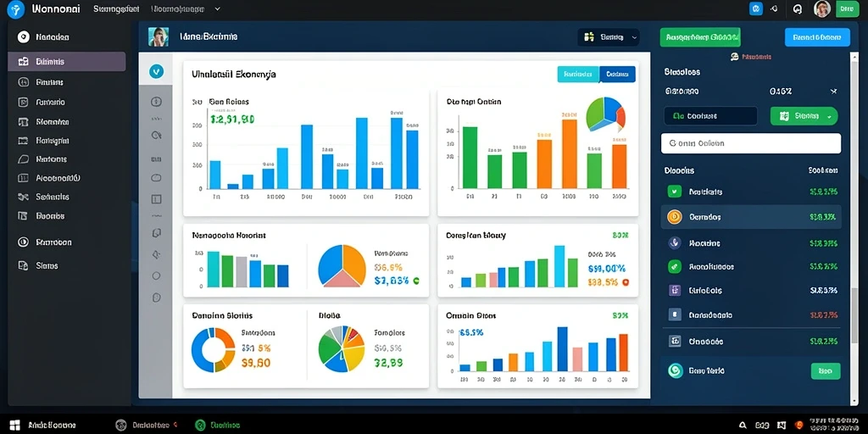Expand the green pill dropdown in the right panel

pyautogui.click(x=804, y=116)
